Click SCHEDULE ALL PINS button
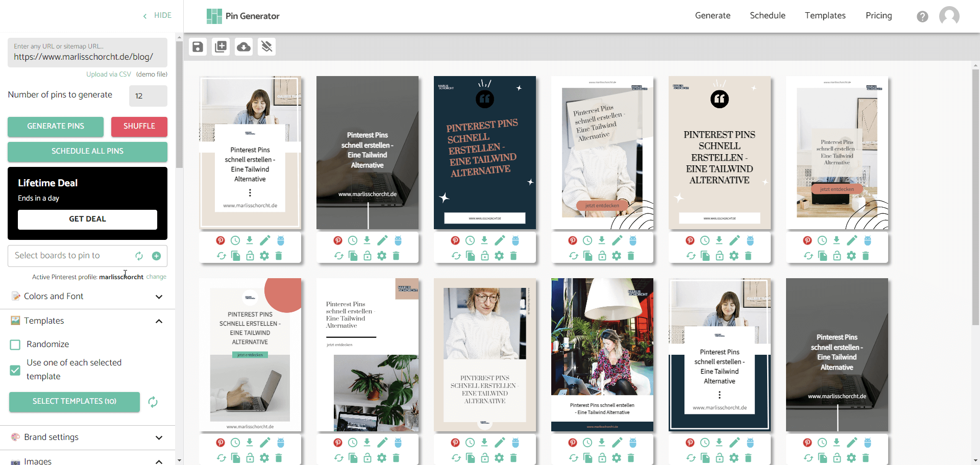 (87, 152)
